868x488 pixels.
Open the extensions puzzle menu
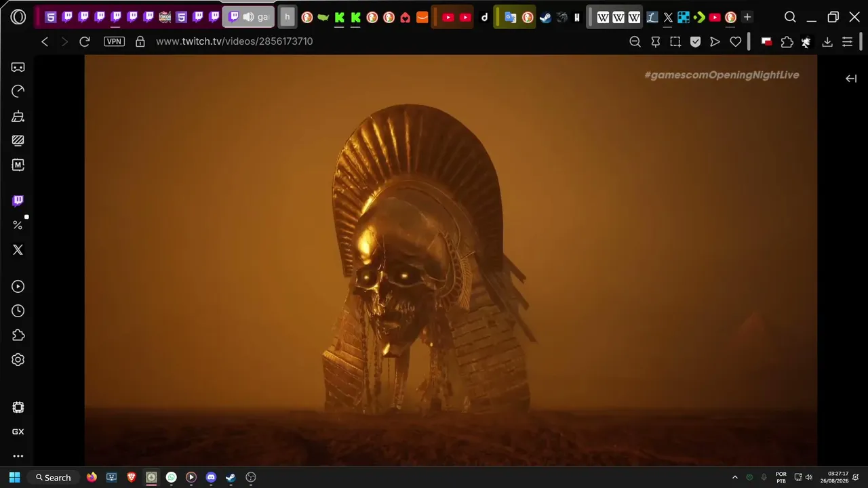pos(787,42)
